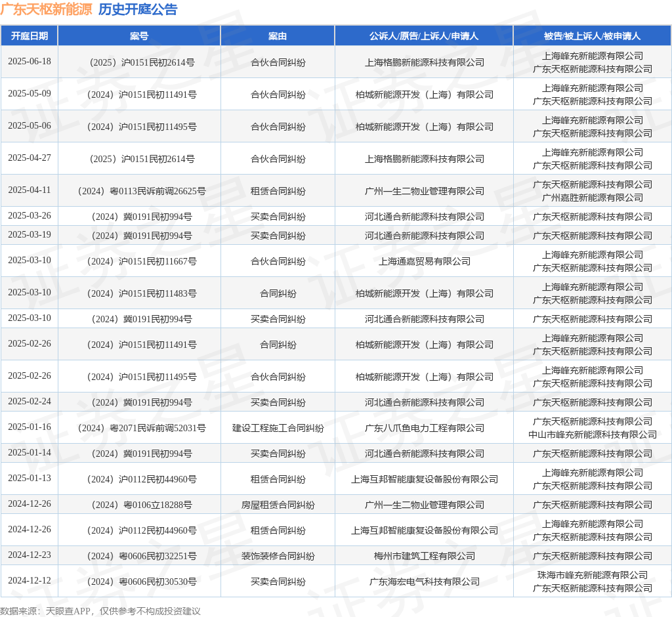The width and height of the screenshot is (672, 617).
Task: Click case number (2024)粤2071民诉前调52031号
Action: [142, 428]
